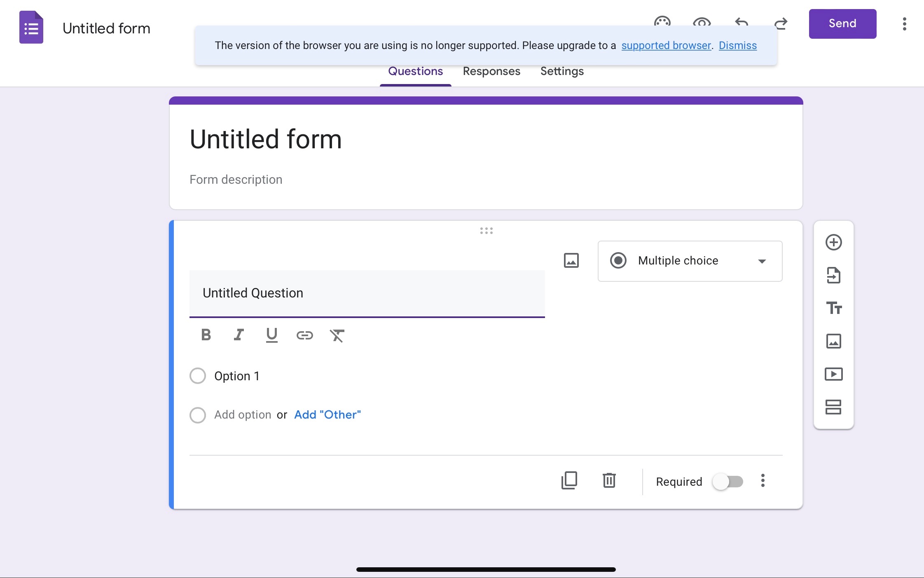Open the Multiple choice type dropdown
The image size is (924, 578).
[x=690, y=261]
